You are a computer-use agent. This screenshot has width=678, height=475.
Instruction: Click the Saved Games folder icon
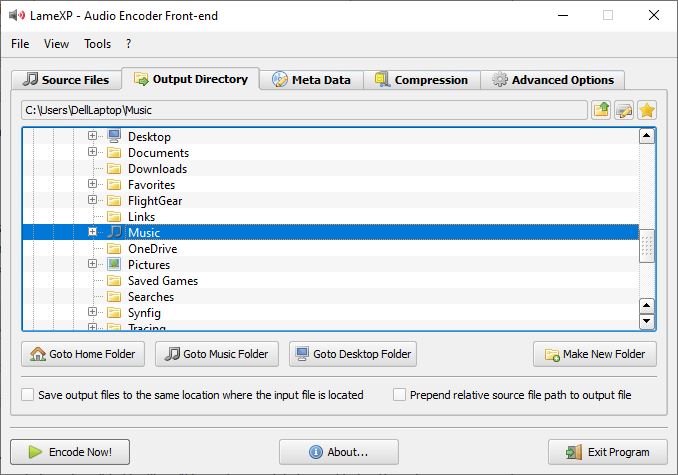(114, 280)
